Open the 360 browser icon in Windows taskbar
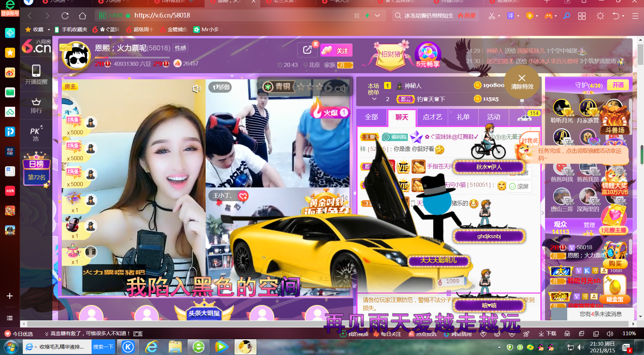 point(199,347)
